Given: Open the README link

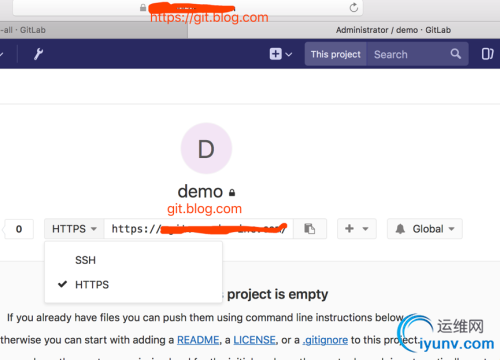Looking at the screenshot, I should pyautogui.click(x=198, y=340).
